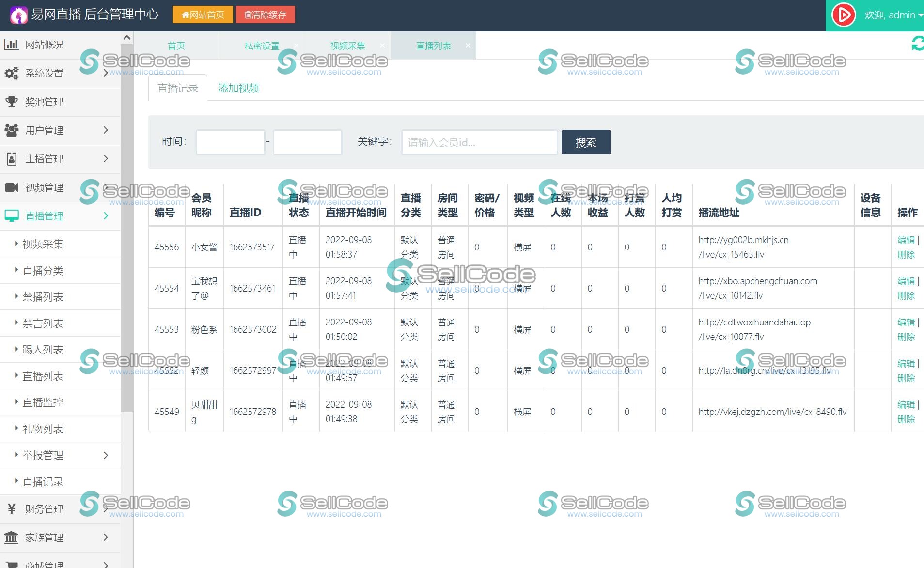
Task: Click the 直播管理 monitor icon
Action: coord(11,216)
